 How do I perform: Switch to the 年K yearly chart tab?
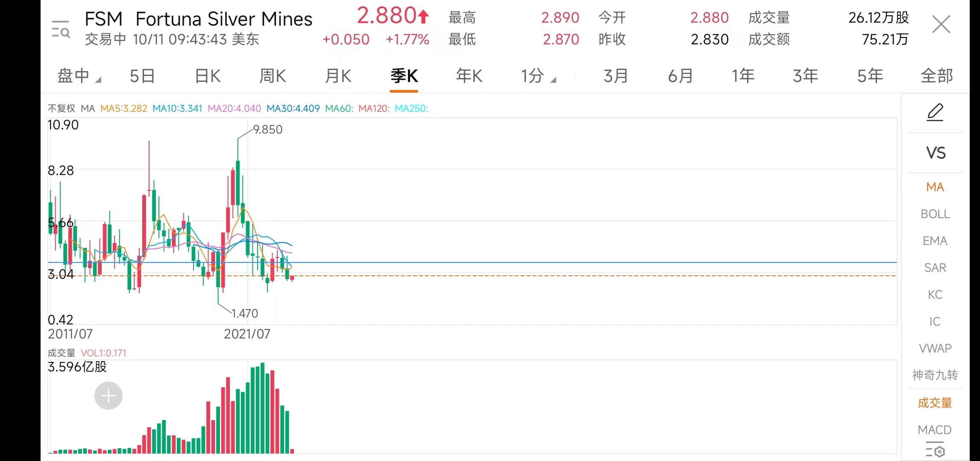point(469,76)
